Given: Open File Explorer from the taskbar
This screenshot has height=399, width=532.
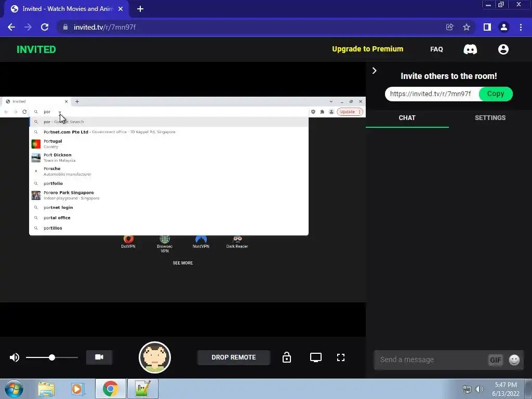Looking at the screenshot, I should pos(46,389).
